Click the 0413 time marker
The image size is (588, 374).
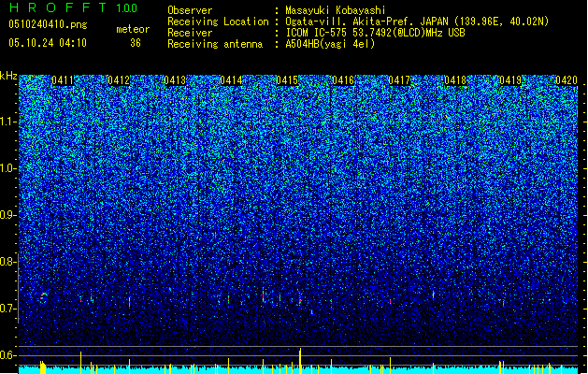point(175,80)
